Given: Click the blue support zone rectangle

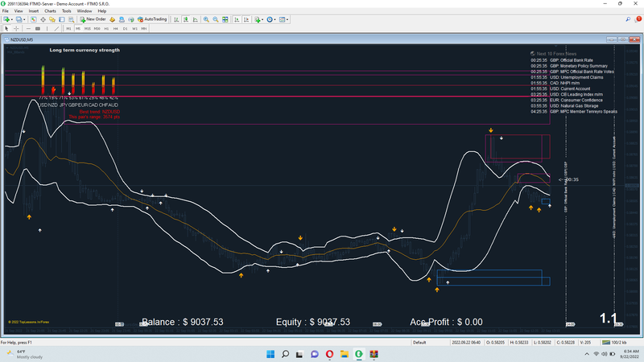Looking at the screenshot, I should pyautogui.click(x=493, y=278).
